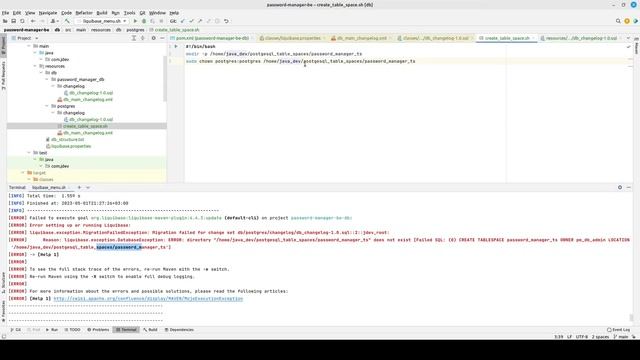Click the Rollback undo arrow icon
This screenshot has height=360, width=640.
pyautogui.click(x=226, y=21)
